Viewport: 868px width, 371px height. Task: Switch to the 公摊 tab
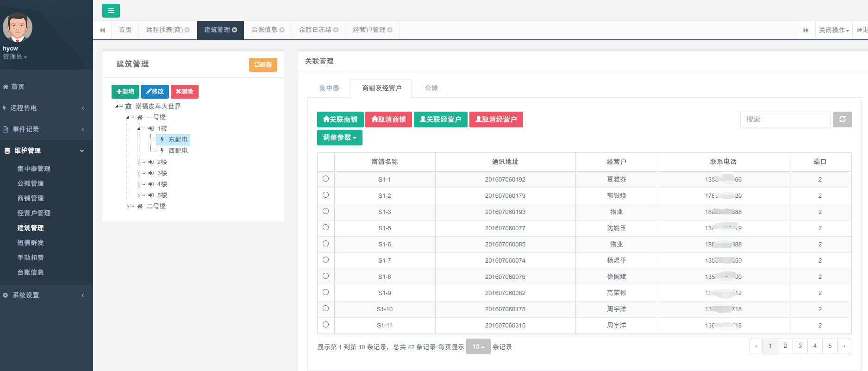pyautogui.click(x=431, y=88)
